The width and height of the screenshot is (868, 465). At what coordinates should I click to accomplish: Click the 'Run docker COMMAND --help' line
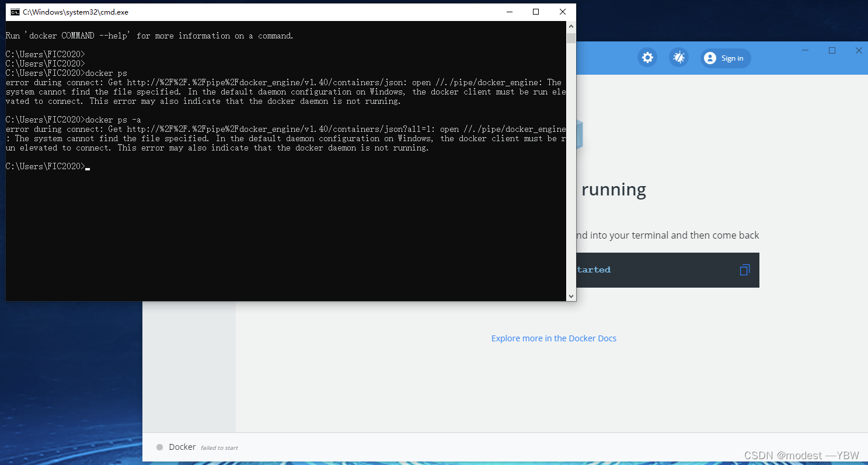149,36
